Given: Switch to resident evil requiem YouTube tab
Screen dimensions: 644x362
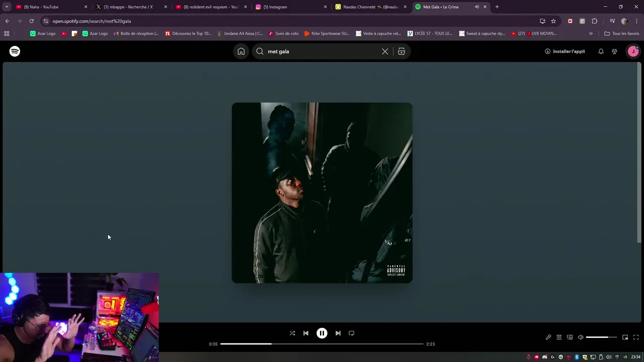Looking at the screenshot, I should 210,7.
